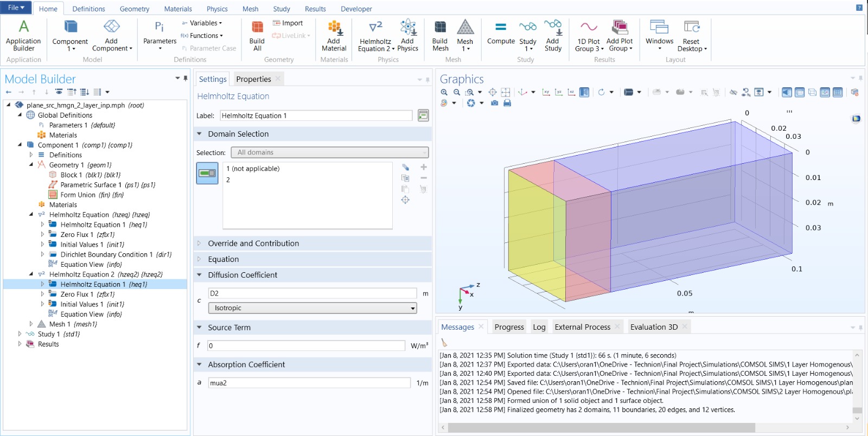This screenshot has width=868, height=436.
Task: Expand the Study 1 tree node
Action: (20, 334)
